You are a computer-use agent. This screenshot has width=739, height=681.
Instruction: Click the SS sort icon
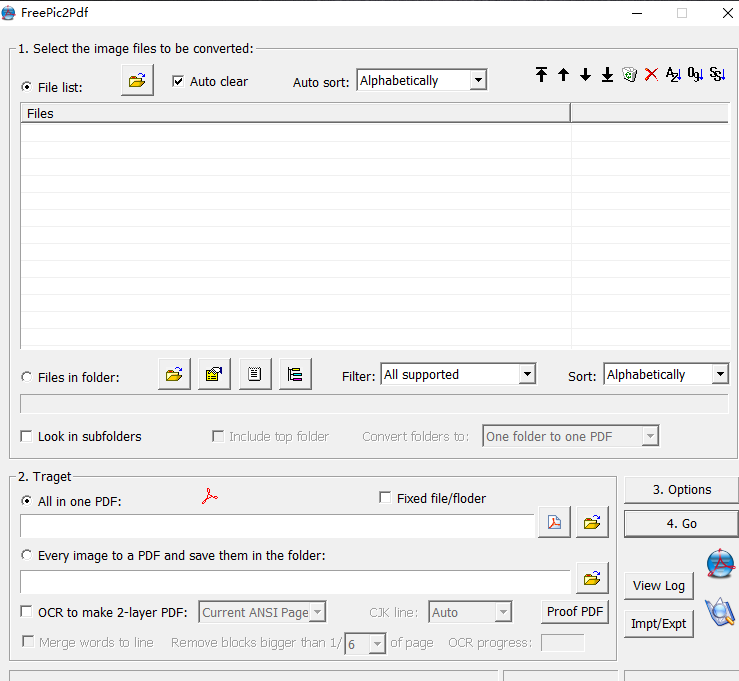point(717,74)
